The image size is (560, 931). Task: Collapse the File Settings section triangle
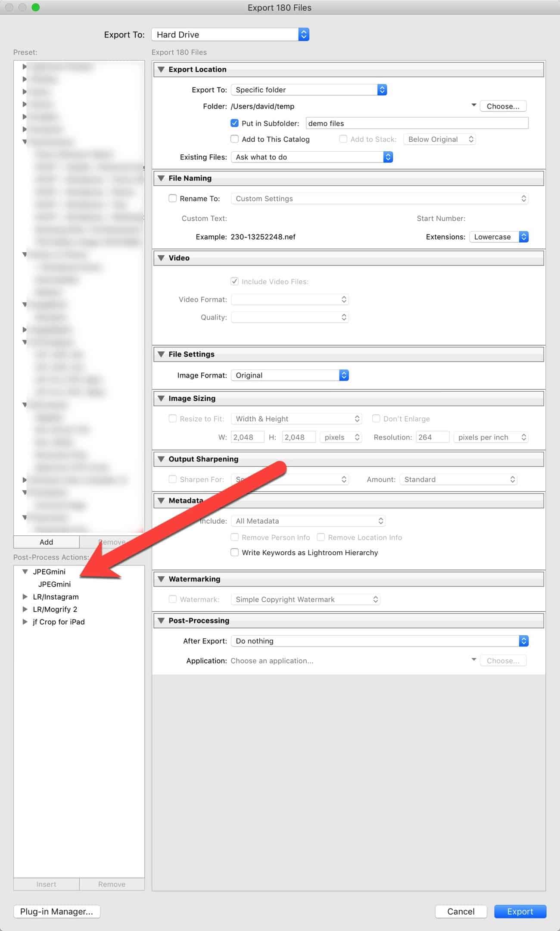[x=161, y=354]
